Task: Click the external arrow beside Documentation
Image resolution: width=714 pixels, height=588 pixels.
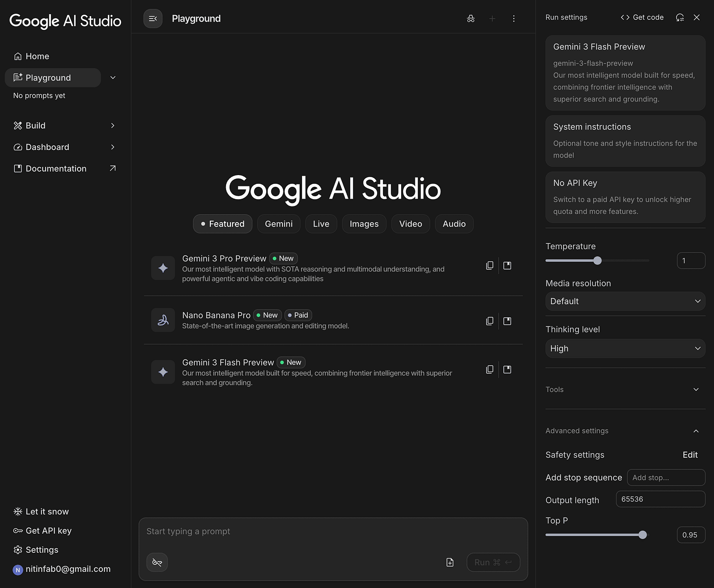Action: coord(113,168)
